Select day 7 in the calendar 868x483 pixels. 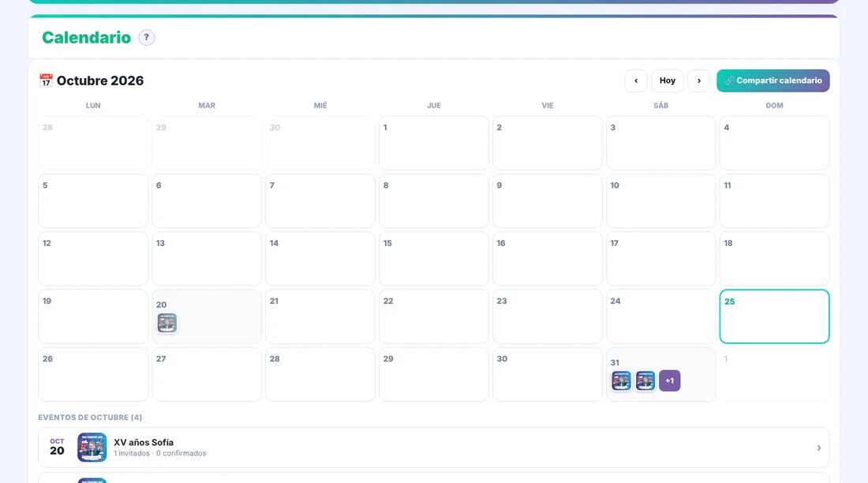point(320,200)
